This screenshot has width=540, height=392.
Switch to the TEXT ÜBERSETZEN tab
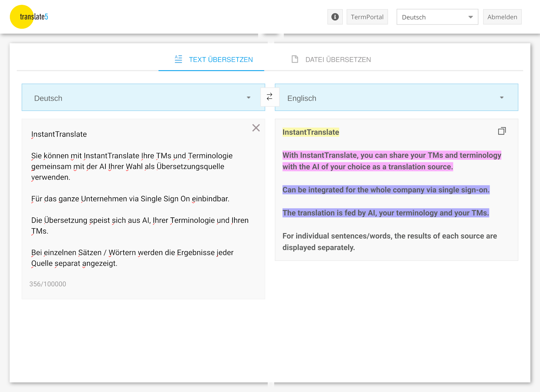coord(211,59)
